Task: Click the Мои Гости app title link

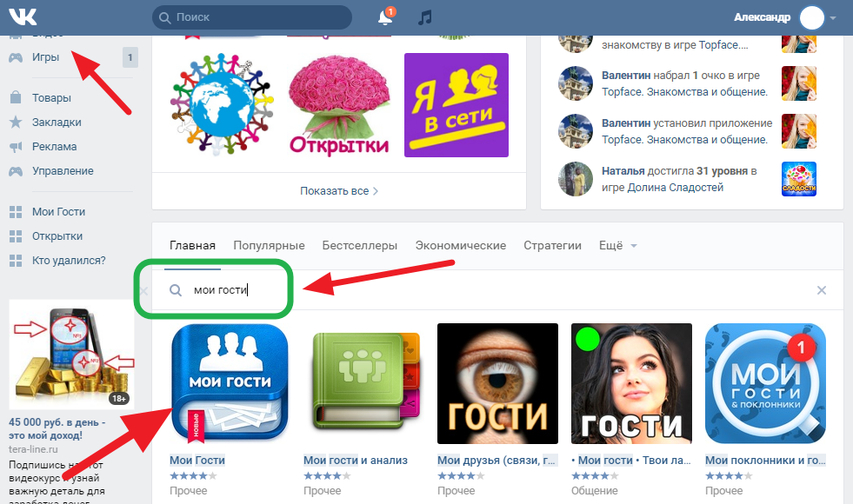Action: pyautogui.click(x=197, y=461)
